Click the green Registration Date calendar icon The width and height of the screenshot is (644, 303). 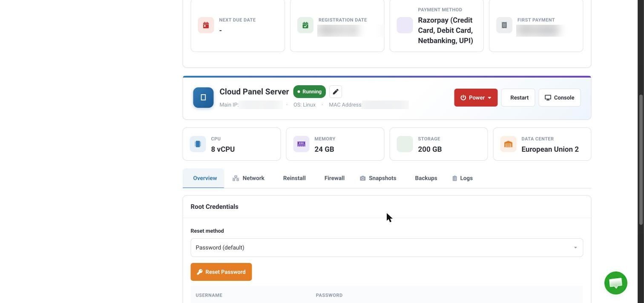(305, 25)
